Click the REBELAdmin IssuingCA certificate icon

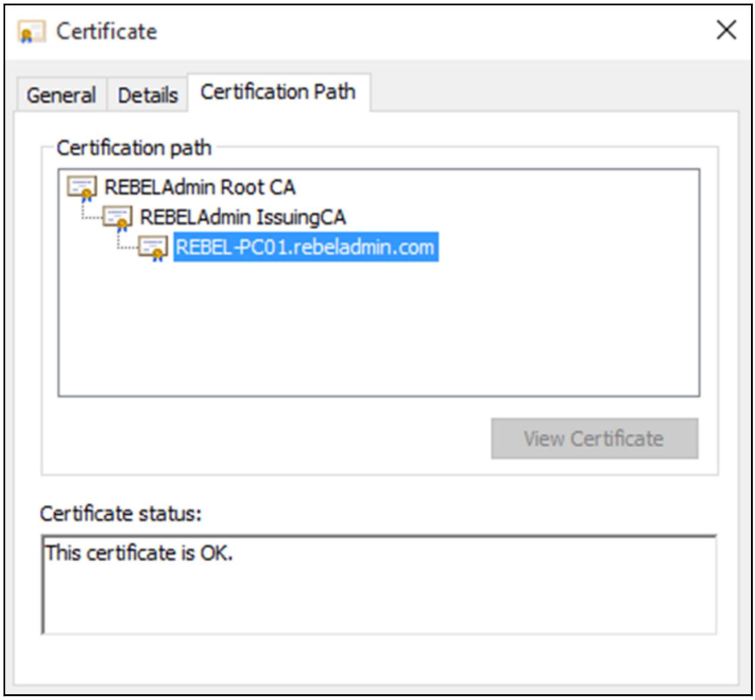tap(118, 218)
